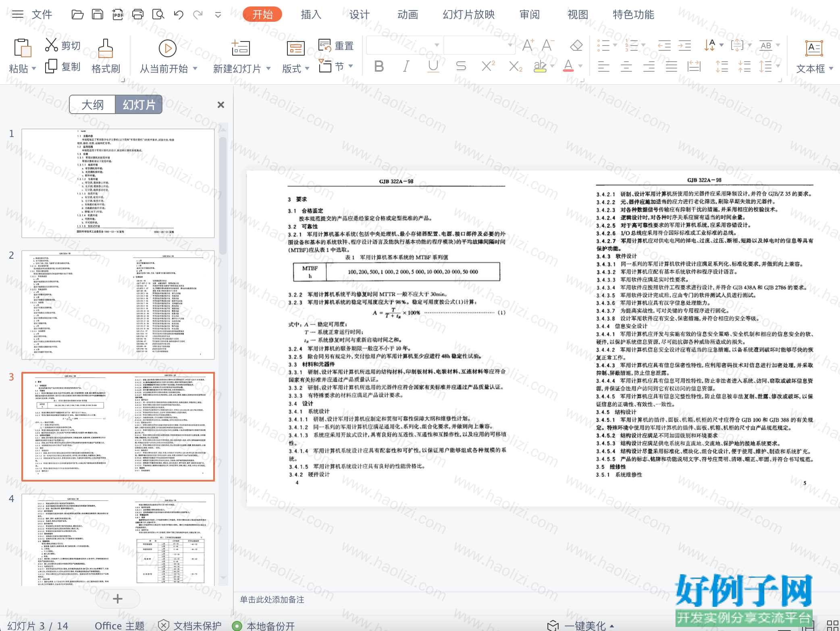Toggle subscript formatting
This screenshot has height=631, width=840.
pyautogui.click(x=516, y=66)
